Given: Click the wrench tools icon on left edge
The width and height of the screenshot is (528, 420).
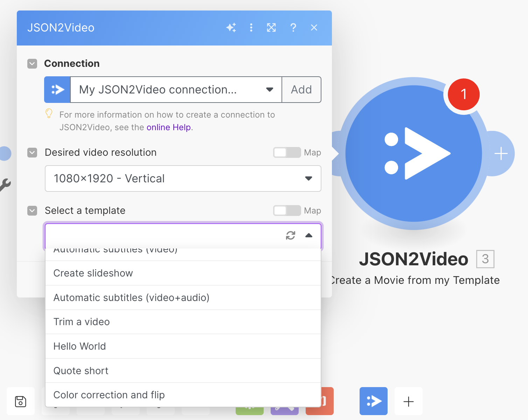Looking at the screenshot, I should [5, 185].
